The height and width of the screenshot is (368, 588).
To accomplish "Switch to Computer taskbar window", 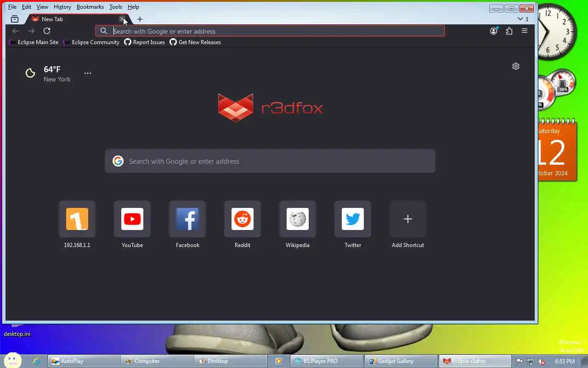I will [x=158, y=361].
